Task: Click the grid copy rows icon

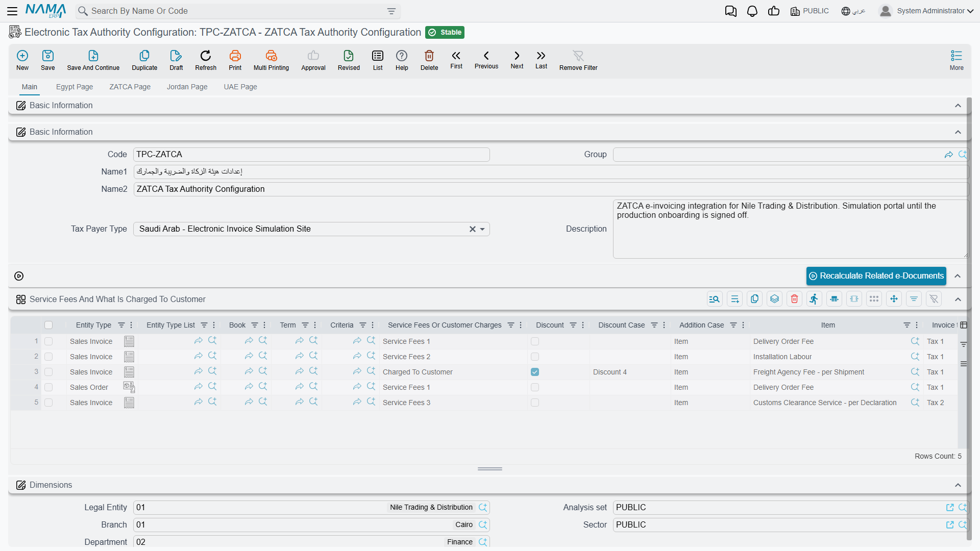Action: point(754,299)
